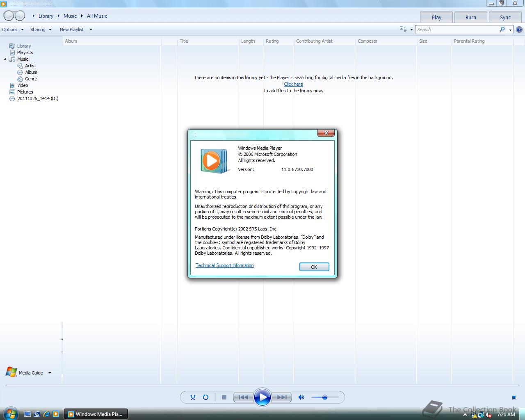Turn shuffle on in playback controls
Screen dimensions: 525x420
tap(193, 397)
